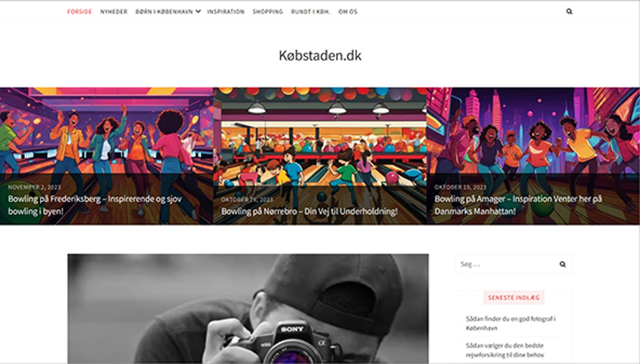Click the Amager neon city bowling image
Screen dimensions: 640x364
pos(533,130)
